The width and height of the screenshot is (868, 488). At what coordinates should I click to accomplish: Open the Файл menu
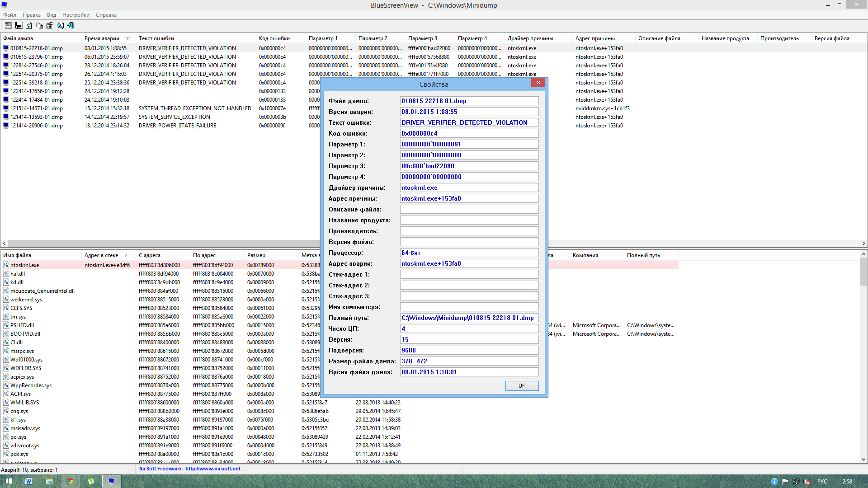pos(9,15)
